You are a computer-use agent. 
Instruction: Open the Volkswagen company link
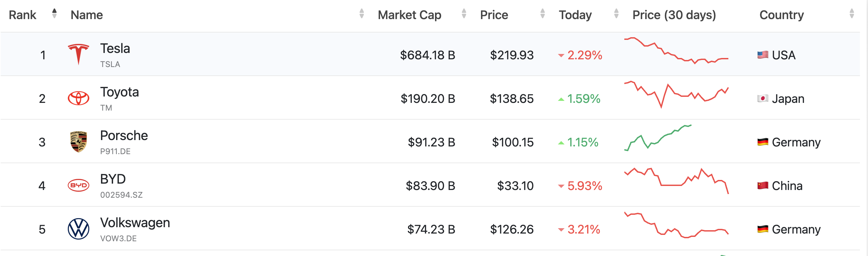135,223
